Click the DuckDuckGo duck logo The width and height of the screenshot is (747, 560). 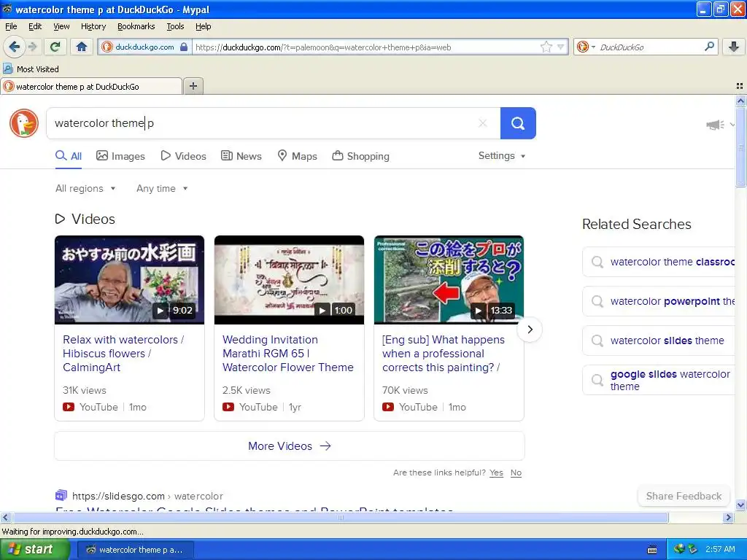tap(24, 123)
